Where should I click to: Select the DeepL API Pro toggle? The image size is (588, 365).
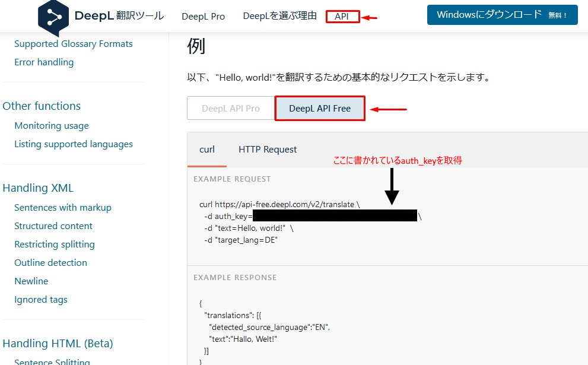[231, 109]
